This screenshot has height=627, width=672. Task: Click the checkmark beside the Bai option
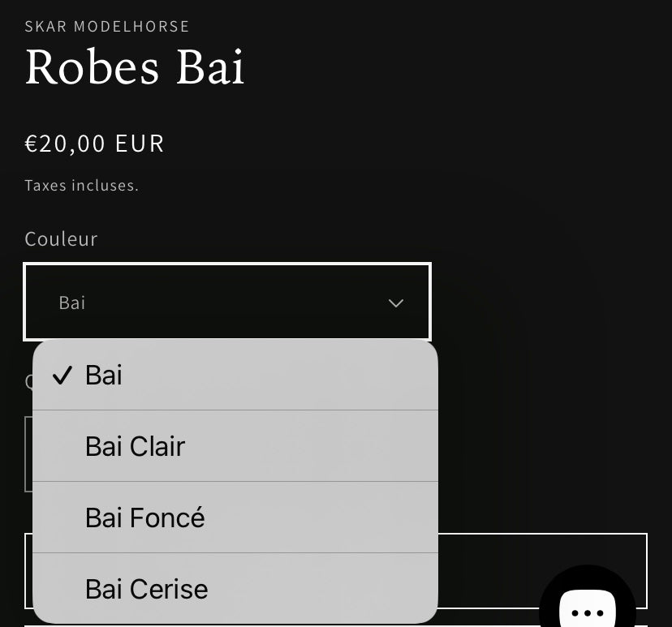click(62, 376)
